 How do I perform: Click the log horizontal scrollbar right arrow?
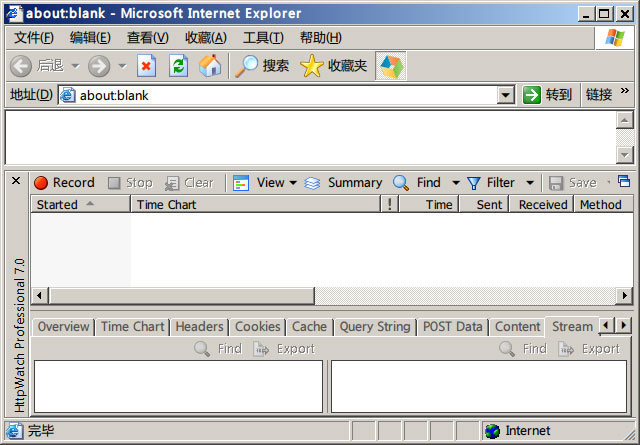pos(624,295)
